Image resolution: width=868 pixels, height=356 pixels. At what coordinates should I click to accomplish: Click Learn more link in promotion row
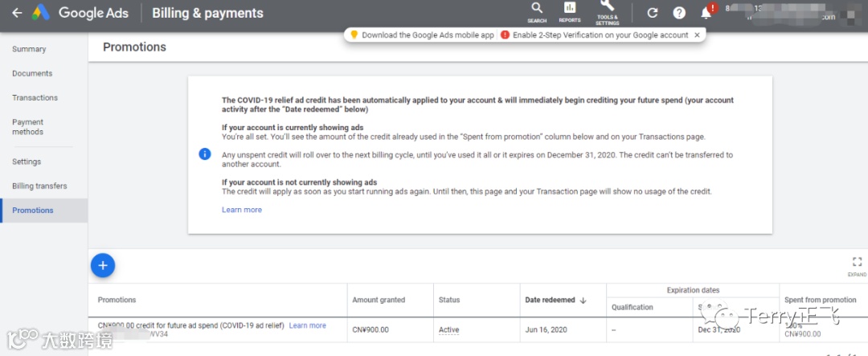307,325
